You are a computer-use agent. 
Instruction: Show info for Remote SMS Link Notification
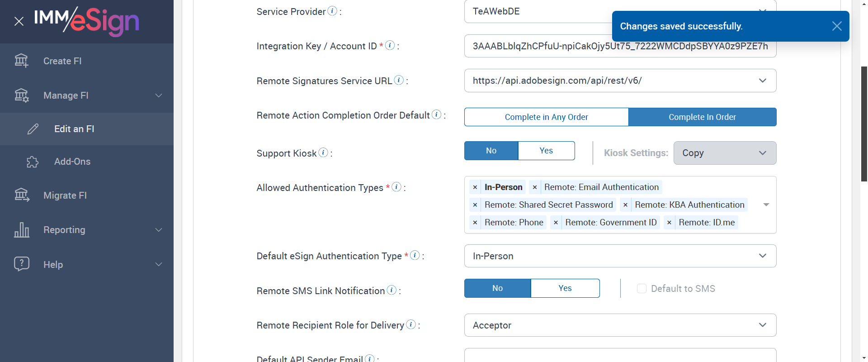[392, 290]
